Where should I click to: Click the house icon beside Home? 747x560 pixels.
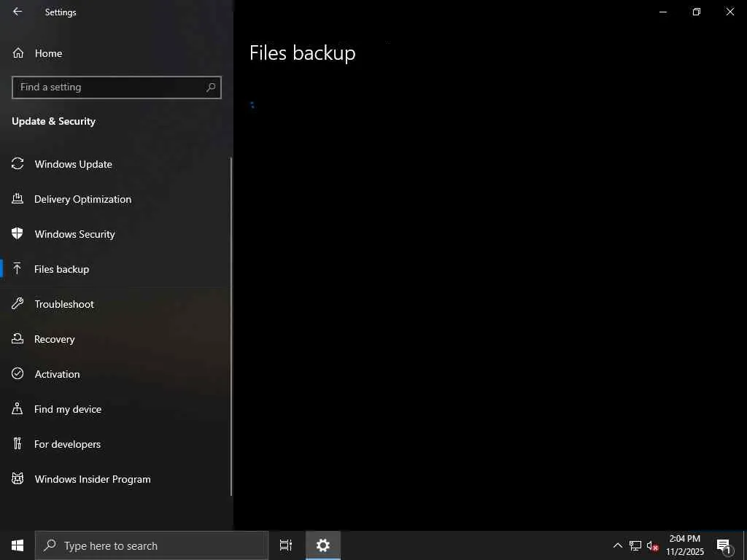[x=18, y=52]
